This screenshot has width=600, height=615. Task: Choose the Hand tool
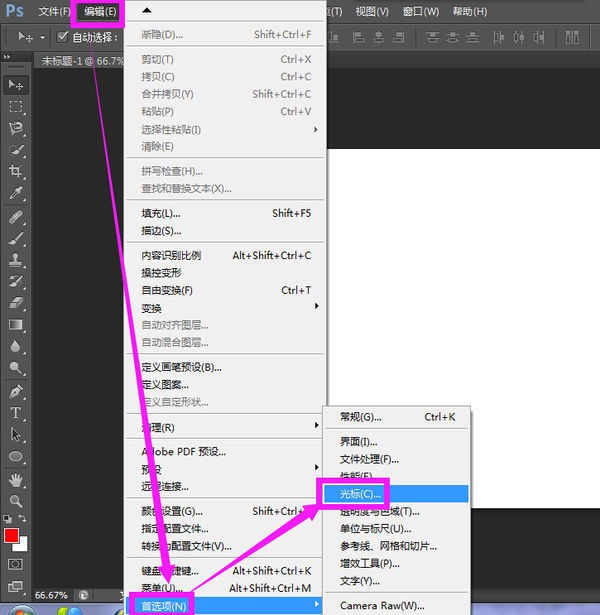(x=16, y=479)
